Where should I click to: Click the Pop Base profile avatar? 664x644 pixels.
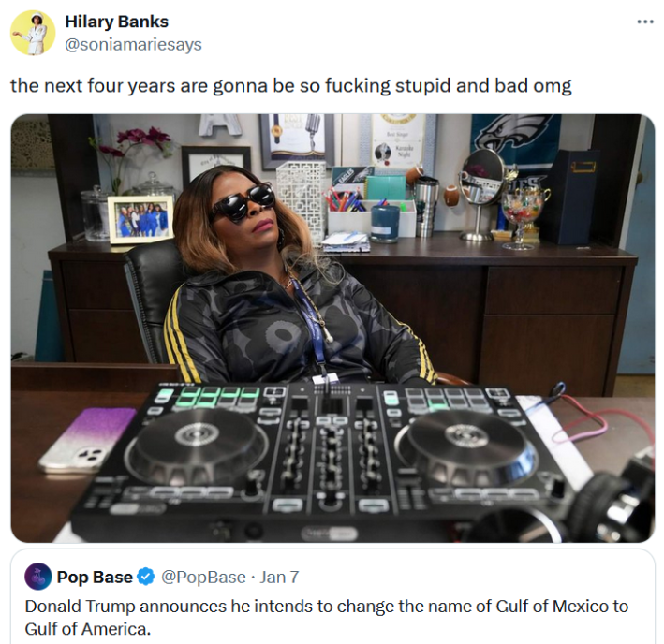pyautogui.click(x=38, y=577)
